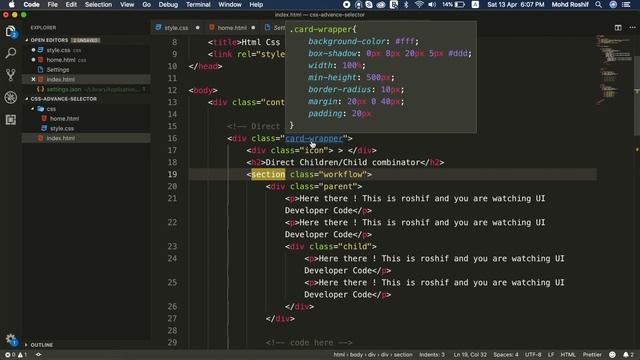Image resolution: width=640 pixels, height=360 pixels.
Task: Click the Siri icon in menu bar
Action: tap(613, 4)
